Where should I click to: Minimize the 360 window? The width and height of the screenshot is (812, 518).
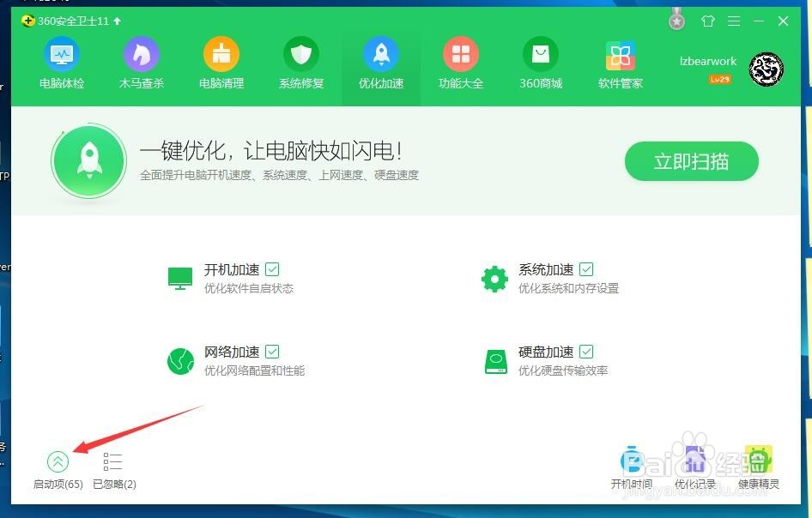pos(759,21)
